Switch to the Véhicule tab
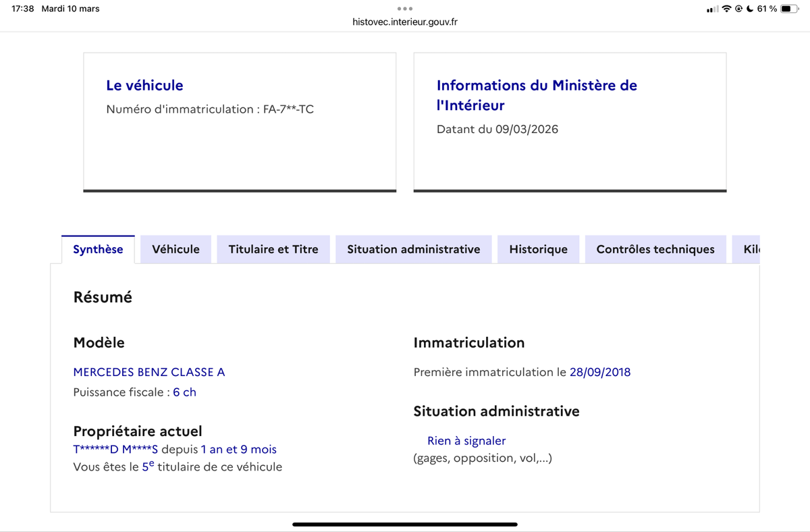The image size is (810, 532). (x=175, y=249)
